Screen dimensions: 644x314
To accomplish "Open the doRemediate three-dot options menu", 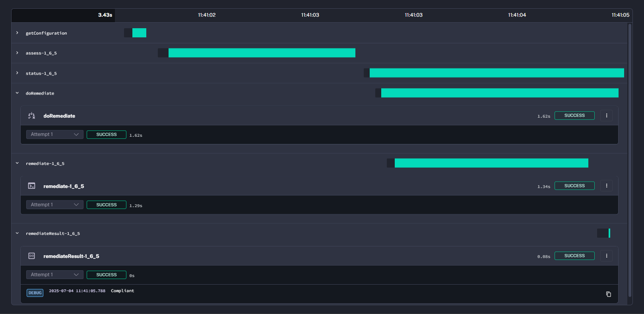I will (x=606, y=116).
